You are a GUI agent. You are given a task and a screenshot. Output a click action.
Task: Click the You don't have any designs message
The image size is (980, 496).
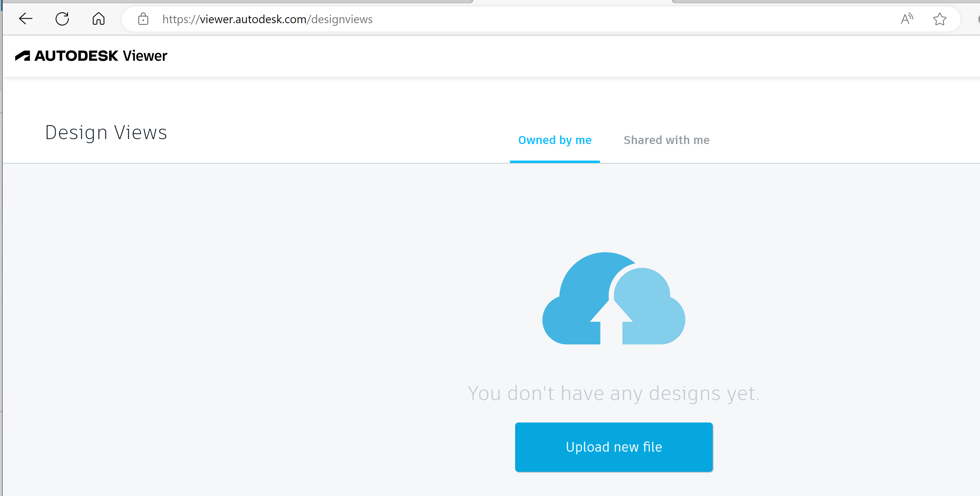pyautogui.click(x=613, y=393)
